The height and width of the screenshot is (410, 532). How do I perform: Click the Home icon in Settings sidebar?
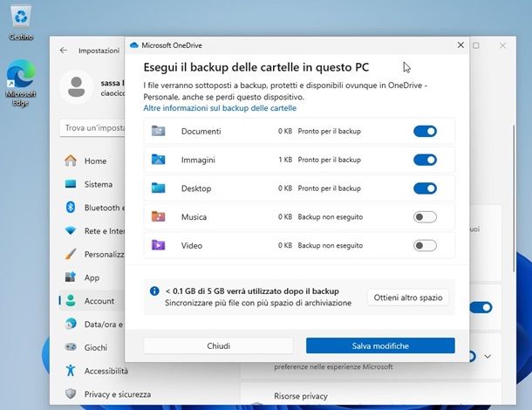(71, 161)
